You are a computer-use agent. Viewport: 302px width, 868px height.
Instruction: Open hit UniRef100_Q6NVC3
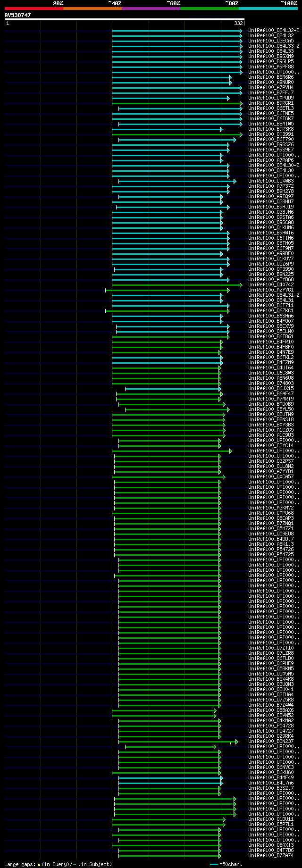click(271, 767)
